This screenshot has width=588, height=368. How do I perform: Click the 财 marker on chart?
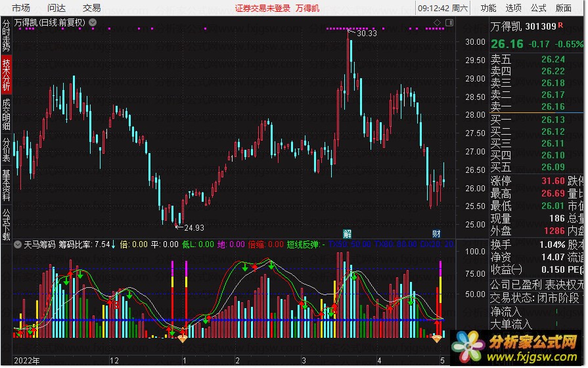coord(436,234)
